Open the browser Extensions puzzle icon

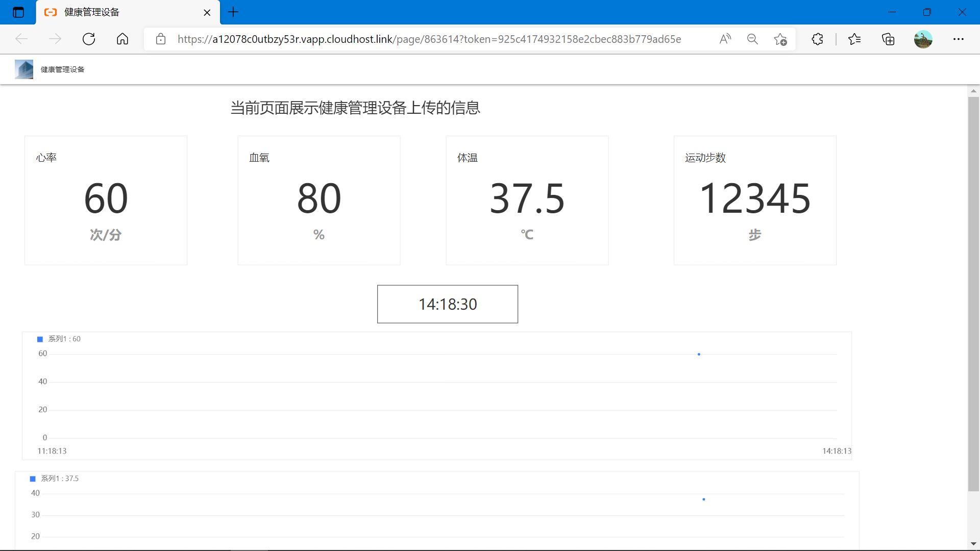click(x=817, y=39)
